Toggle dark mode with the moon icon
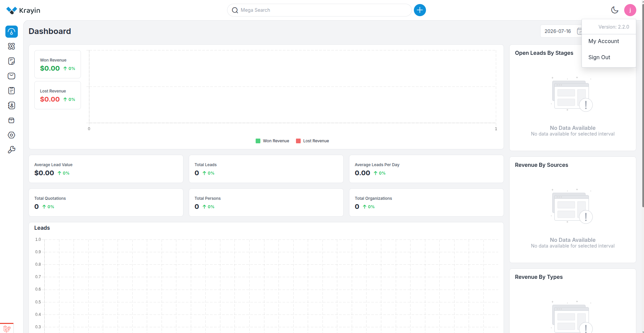Screen dimensions: 644x333 click(x=615, y=10)
